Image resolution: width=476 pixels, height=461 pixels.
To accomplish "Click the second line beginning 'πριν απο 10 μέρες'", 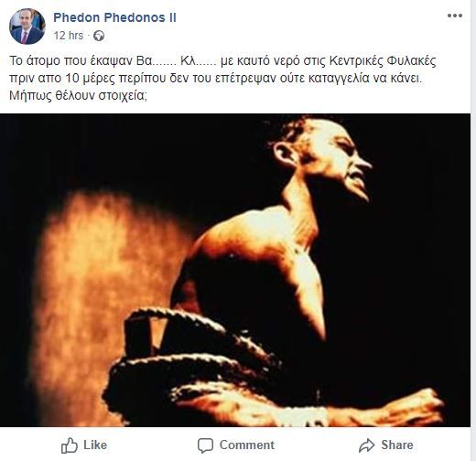I will [215, 79].
